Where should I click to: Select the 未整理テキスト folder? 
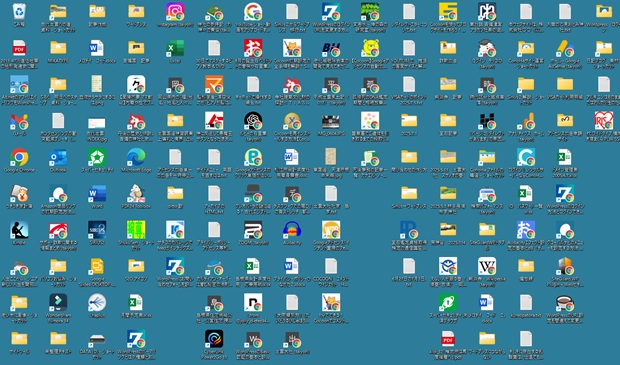[x=58, y=339]
